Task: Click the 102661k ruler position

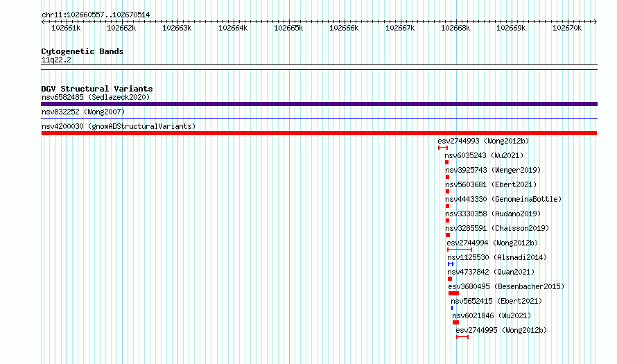Action: coord(66,28)
